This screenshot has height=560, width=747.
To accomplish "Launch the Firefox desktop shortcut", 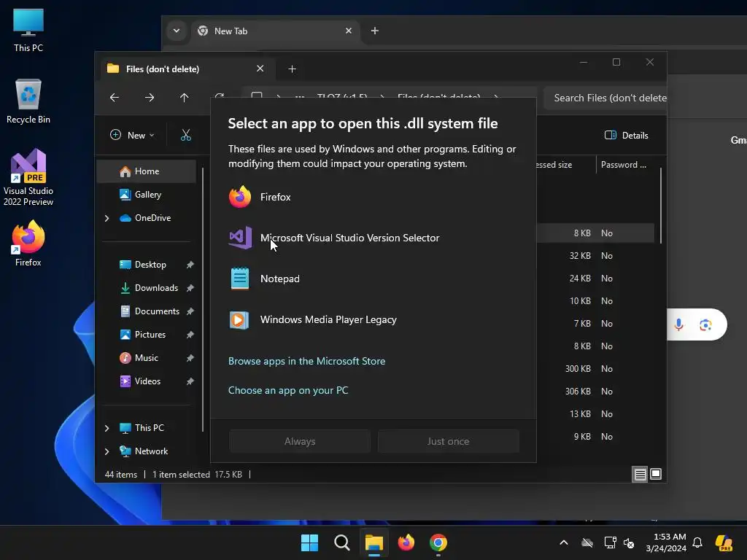I will point(28,244).
